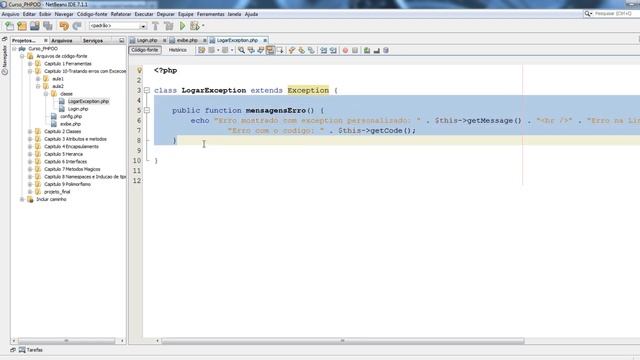Click Next Bookmark icon
This screenshot has width=640, height=360.
click(302, 50)
